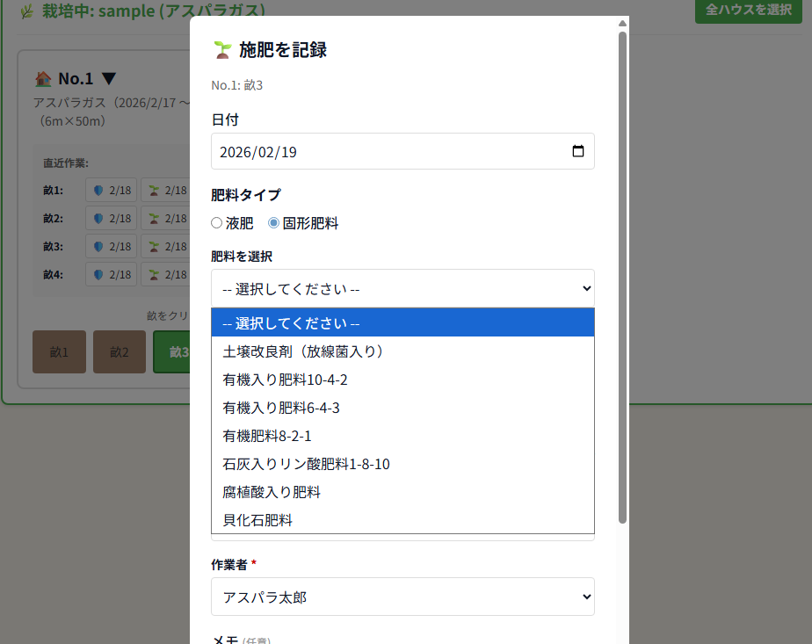This screenshot has width=812, height=644.
Task: Close the 肥料を選択 dropdown box
Action: (x=402, y=288)
